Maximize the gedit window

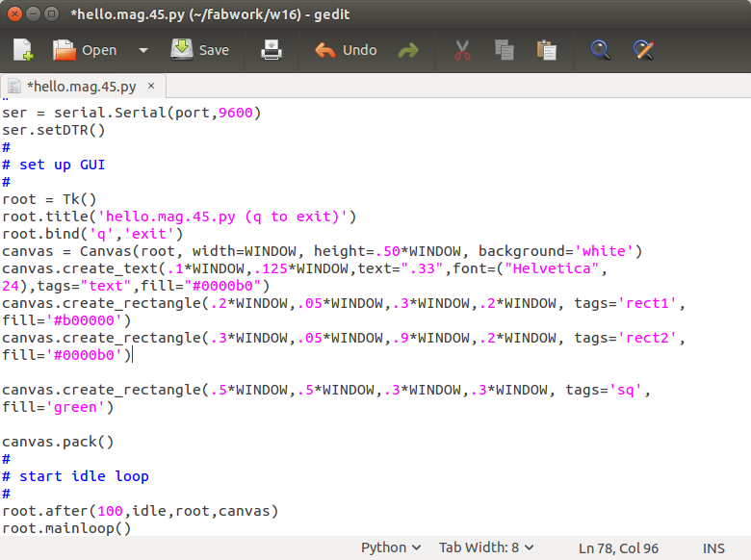tap(51, 13)
